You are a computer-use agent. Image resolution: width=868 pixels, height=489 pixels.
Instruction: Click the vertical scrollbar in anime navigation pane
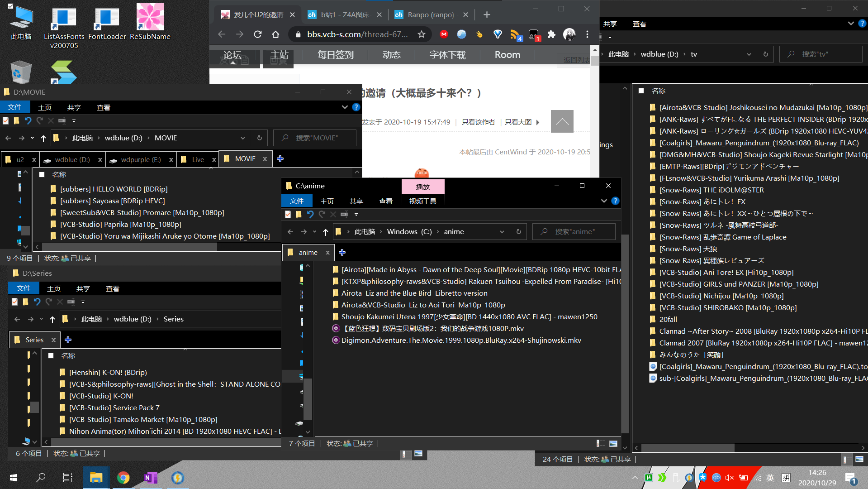[308, 399]
